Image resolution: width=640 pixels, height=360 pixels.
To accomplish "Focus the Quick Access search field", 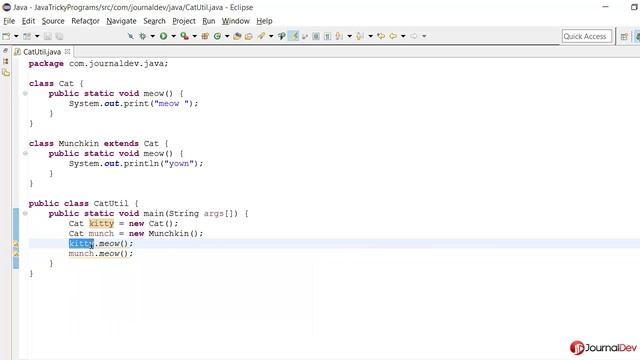I will [x=587, y=36].
